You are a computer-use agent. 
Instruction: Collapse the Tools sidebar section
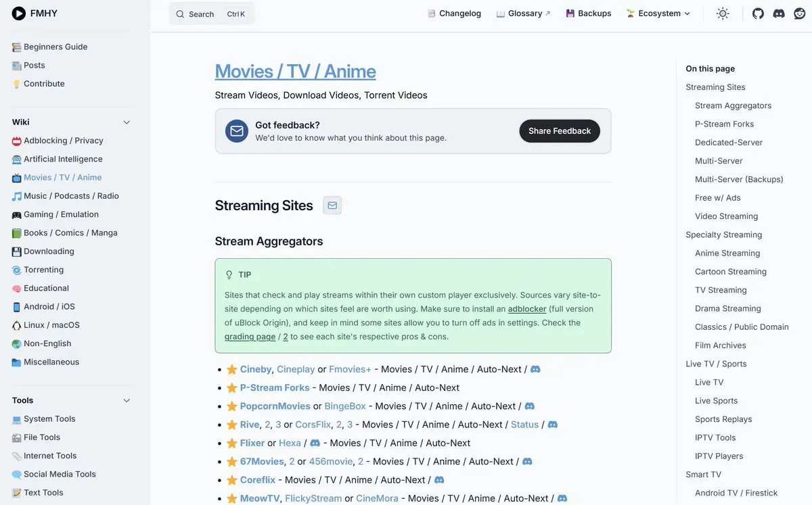coord(127,401)
